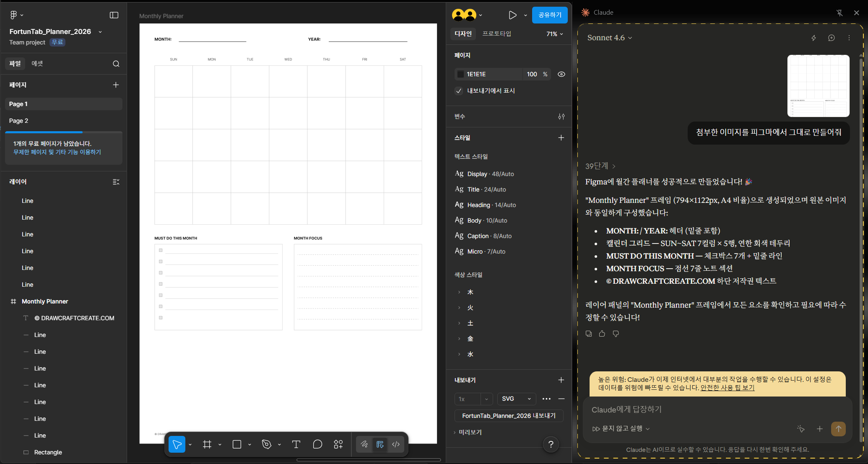
Task: Toggle page background visibility eye icon
Action: coord(561,74)
